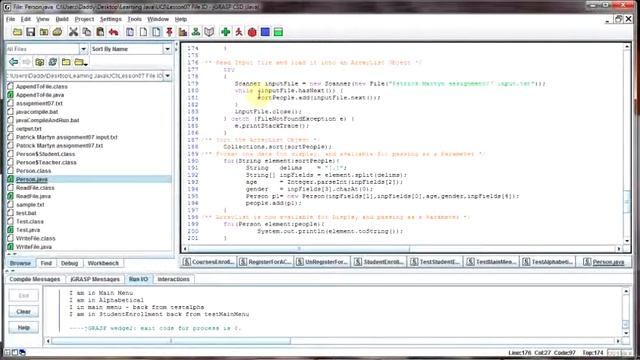Click the green window toolbar icon
The height and width of the screenshot is (360, 640).
click(x=278, y=32)
